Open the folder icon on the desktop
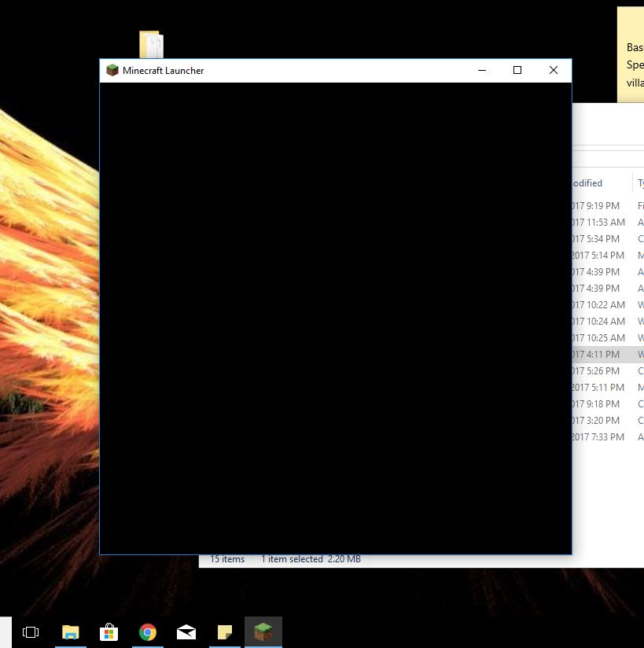 151,45
